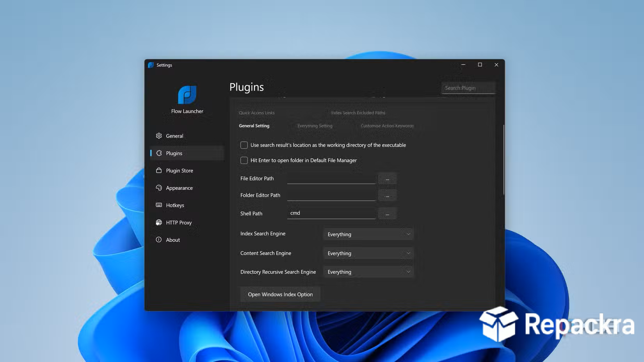The image size is (644, 362).
Task: Open the About page
Action: 187,240
